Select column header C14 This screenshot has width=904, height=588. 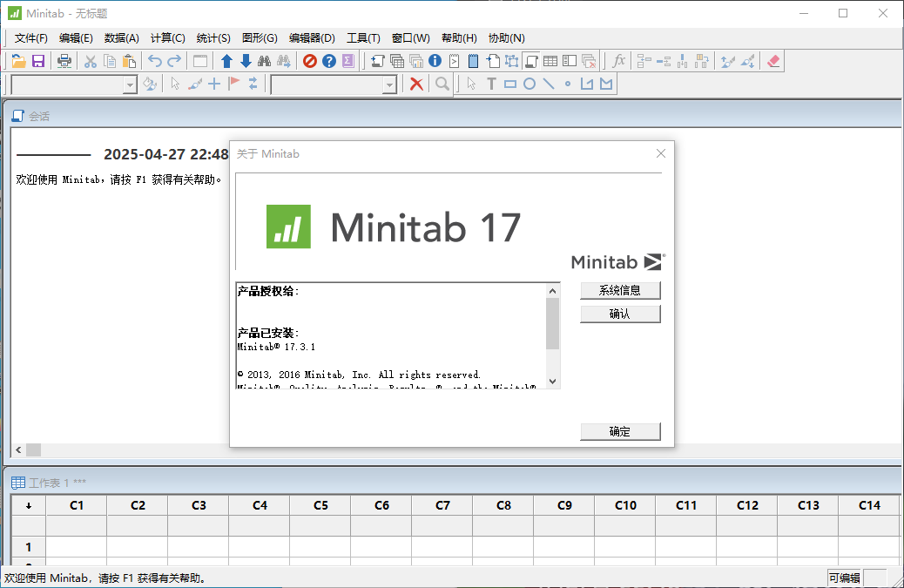[869, 505]
